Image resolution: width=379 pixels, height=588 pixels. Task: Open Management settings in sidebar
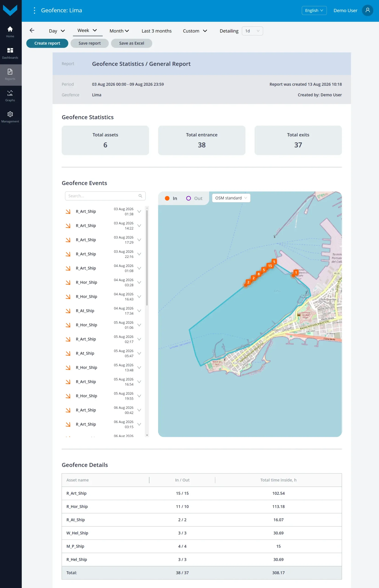pyautogui.click(x=10, y=117)
